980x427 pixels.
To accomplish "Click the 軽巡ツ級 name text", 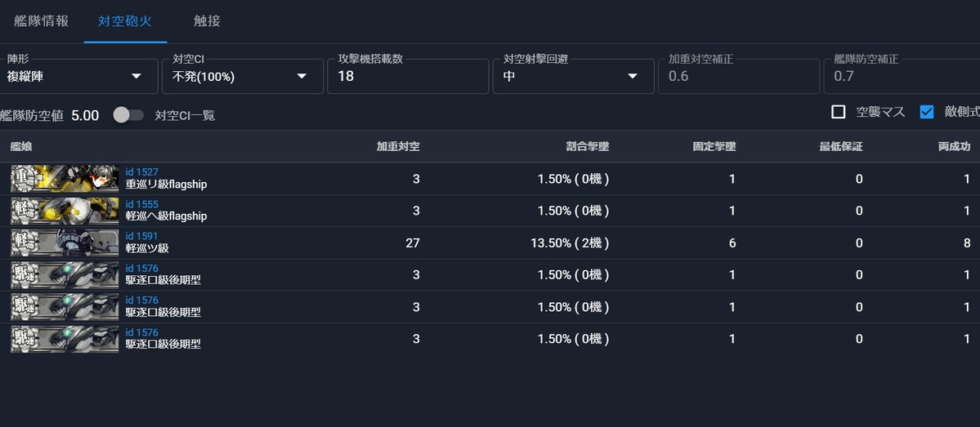I will click(x=147, y=248).
